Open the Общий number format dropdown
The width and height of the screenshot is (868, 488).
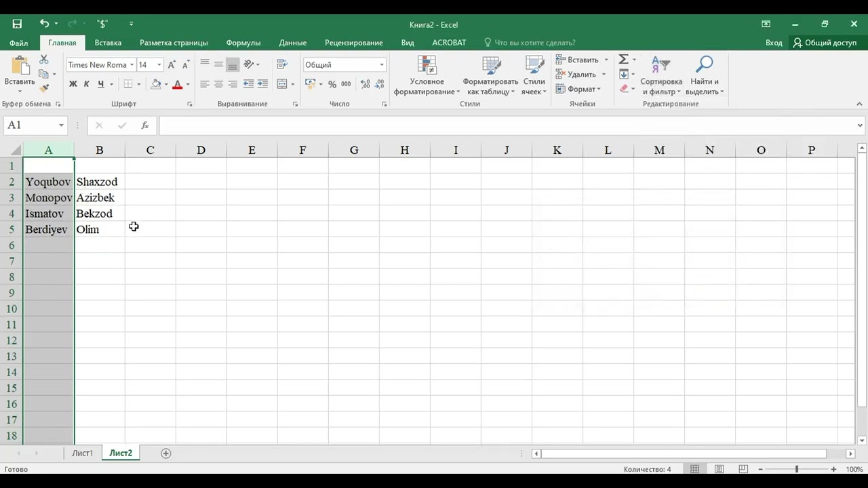coord(381,64)
